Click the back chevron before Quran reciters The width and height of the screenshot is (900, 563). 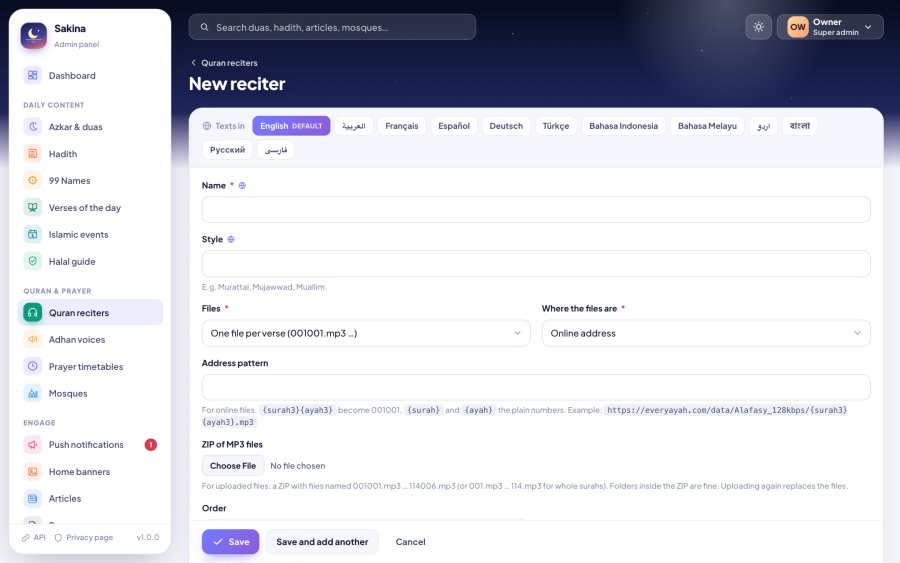pyautogui.click(x=193, y=63)
